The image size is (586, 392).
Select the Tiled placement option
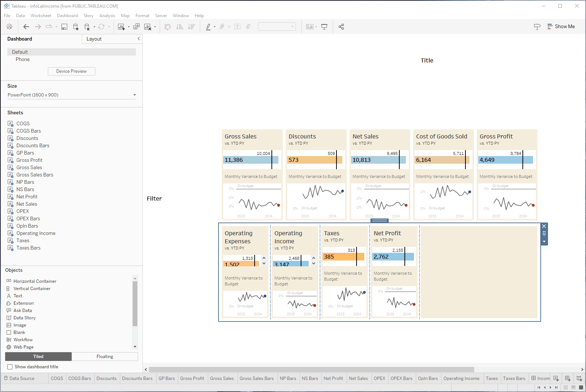click(38, 357)
